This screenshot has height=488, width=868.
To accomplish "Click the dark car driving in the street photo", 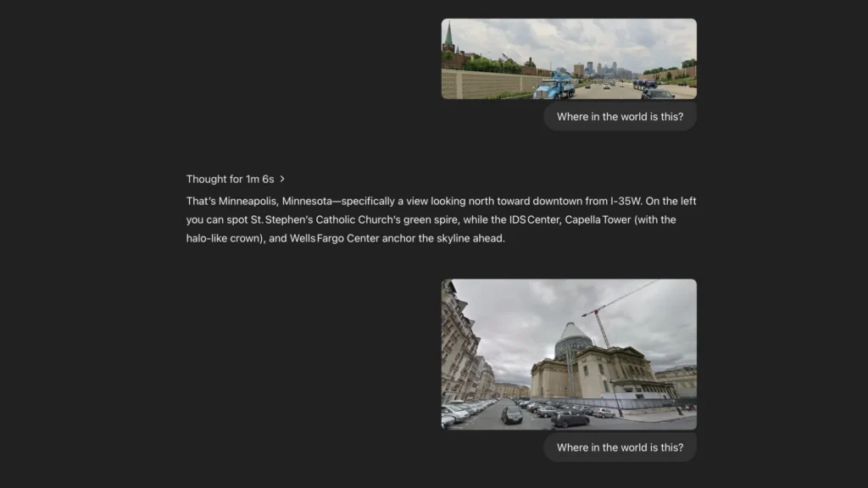I will point(512,414).
